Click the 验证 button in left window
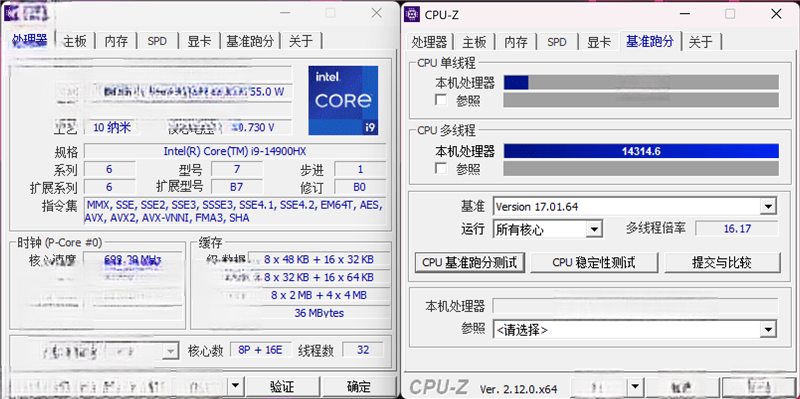Screen dimensions: 800x399 [x=282, y=386]
